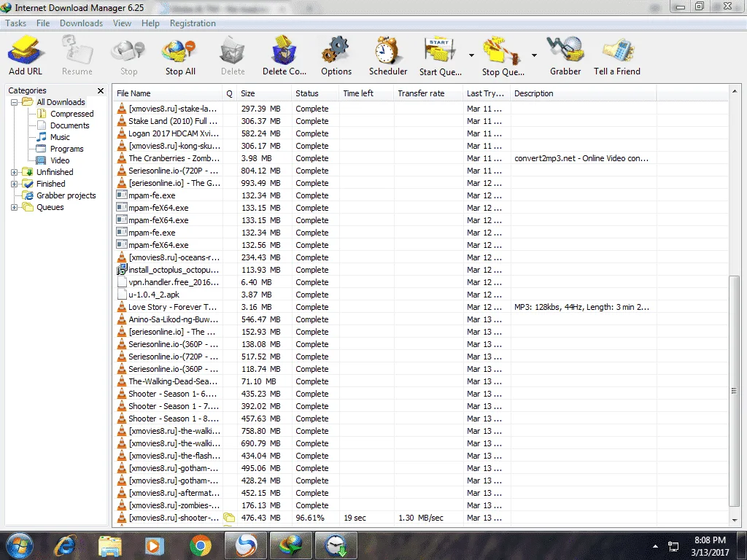Open the Windows Start menu
Image resolution: width=747 pixels, height=560 pixels.
20,545
